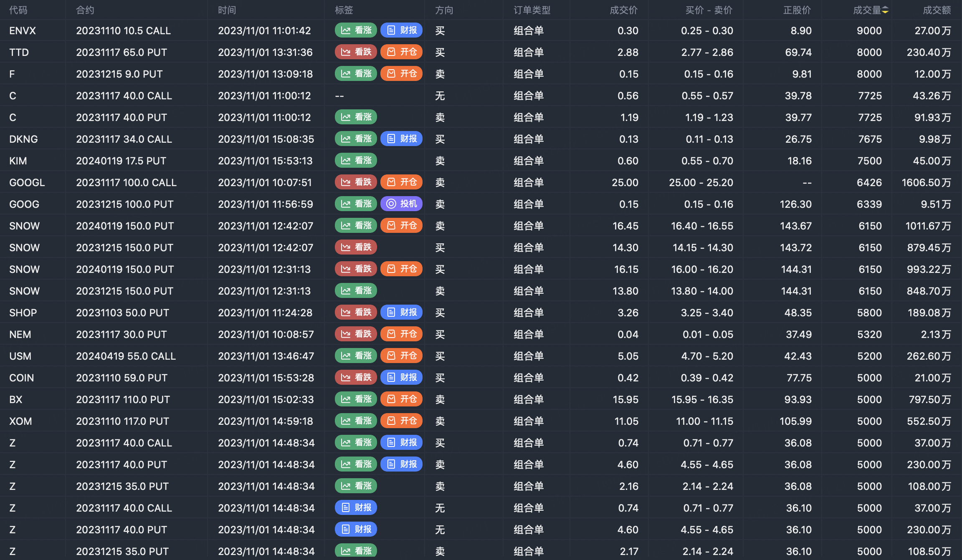Select the TTD ticker cell
This screenshot has height=560, width=962.
click(x=19, y=52)
